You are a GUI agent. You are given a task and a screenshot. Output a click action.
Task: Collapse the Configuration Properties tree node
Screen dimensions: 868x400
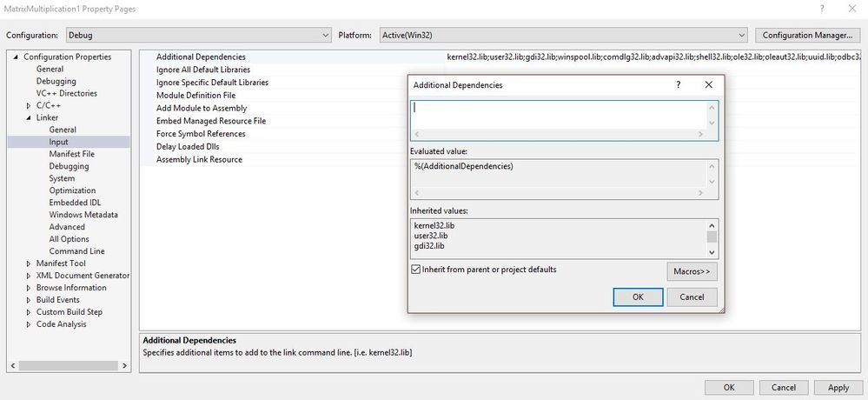pos(16,57)
